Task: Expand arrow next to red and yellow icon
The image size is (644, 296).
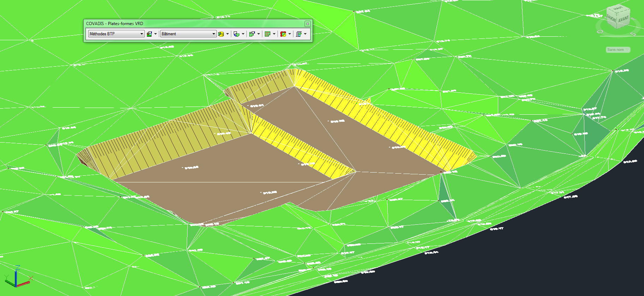Action: click(x=290, y=34)
